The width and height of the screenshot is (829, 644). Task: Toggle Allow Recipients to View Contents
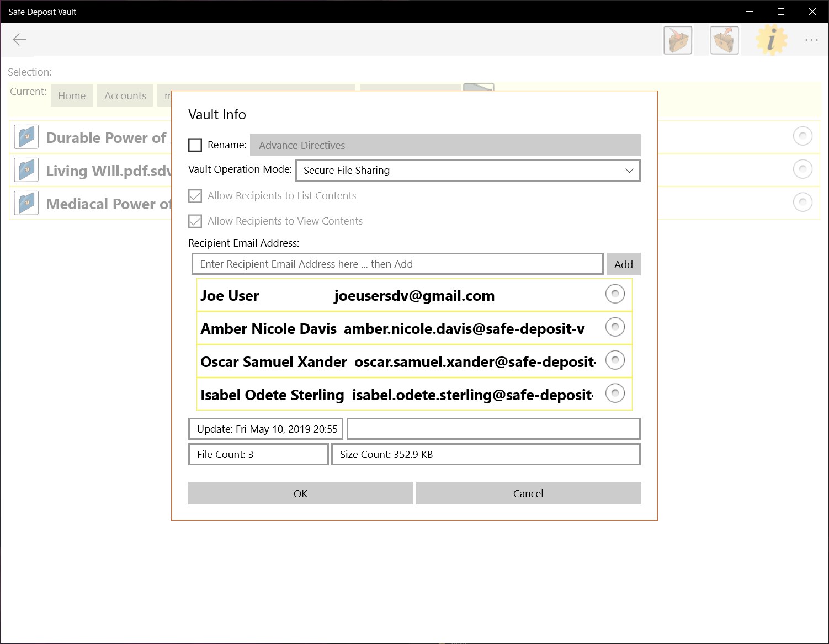point(195,221)
